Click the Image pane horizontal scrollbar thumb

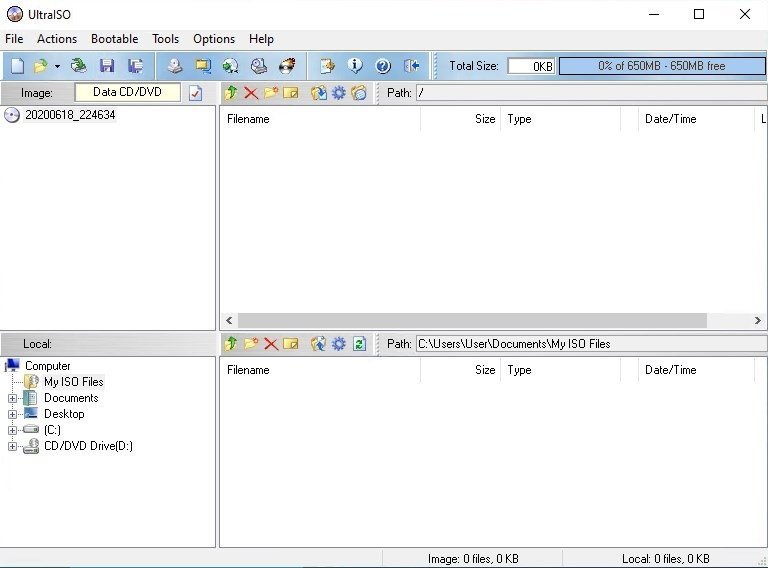472,321
